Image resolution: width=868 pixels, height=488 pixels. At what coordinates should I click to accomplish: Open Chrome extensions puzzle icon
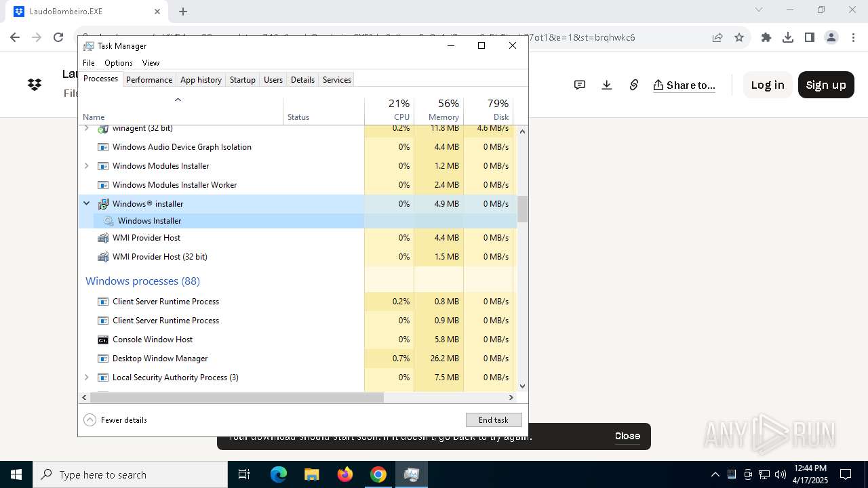tap(766, 37)
